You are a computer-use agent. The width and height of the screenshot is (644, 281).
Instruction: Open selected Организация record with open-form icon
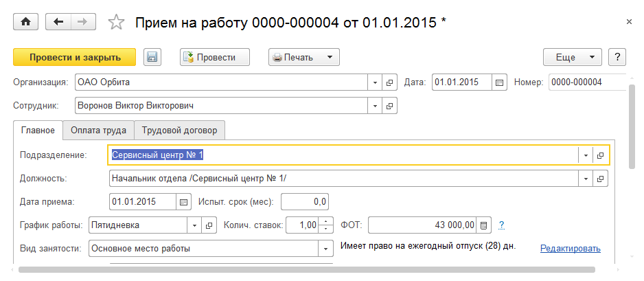pyautogui.click(x=389, y=82)
